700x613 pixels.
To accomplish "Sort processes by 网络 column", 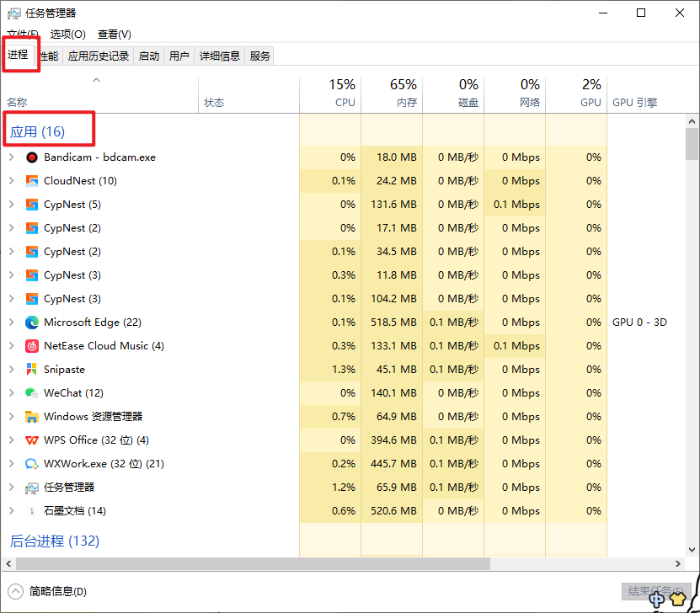I will (516, 94).
